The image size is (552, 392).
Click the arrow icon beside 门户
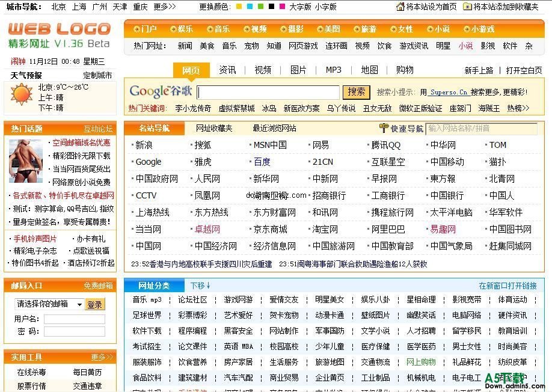136,29
